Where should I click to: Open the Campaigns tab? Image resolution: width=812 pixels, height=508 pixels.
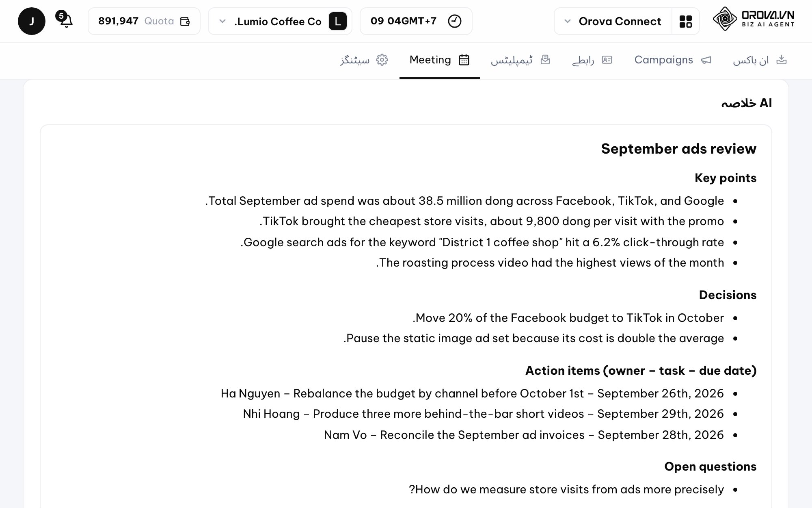[673, 60]
